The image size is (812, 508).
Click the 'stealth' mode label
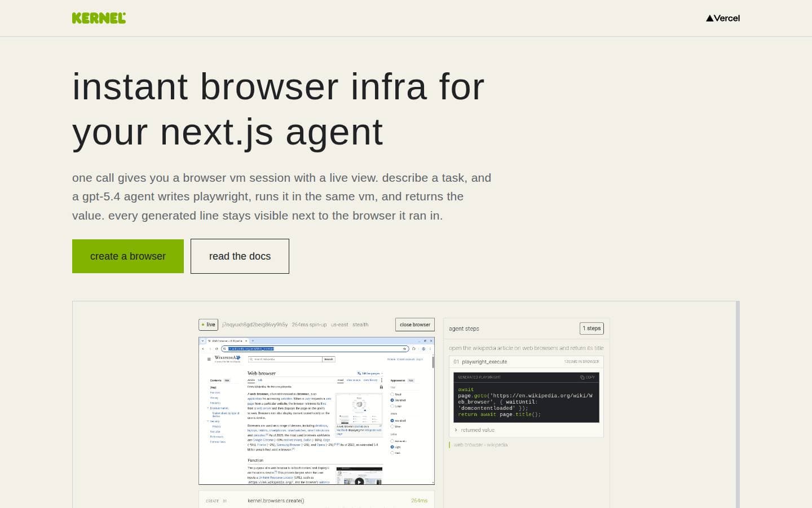pyautogui.click(x=360, y=325)
